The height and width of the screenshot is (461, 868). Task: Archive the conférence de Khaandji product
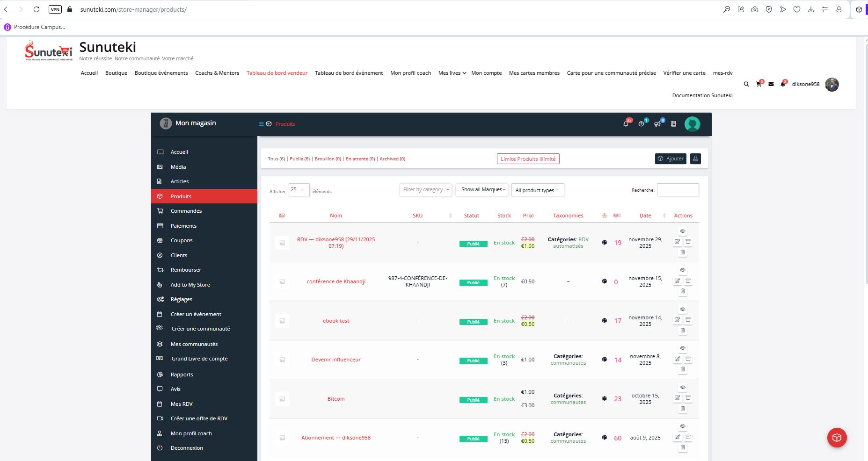click(x=688, y=281)
